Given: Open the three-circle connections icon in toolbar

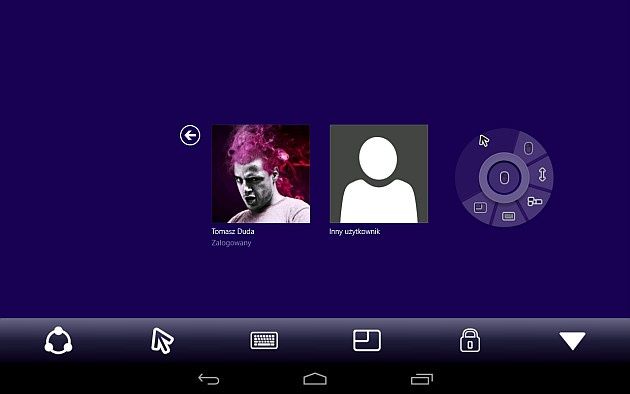Looking at the screenshot, I should [x=58, y=341].
